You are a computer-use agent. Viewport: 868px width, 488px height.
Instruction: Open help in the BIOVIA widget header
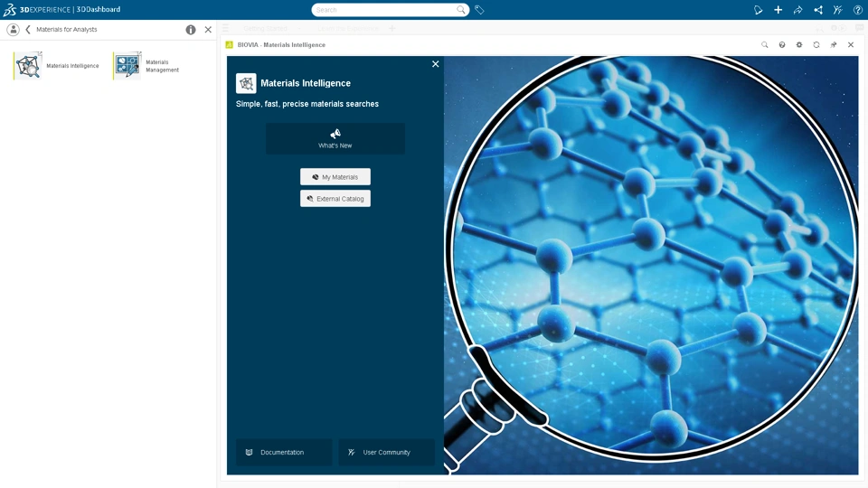(781, 45)
